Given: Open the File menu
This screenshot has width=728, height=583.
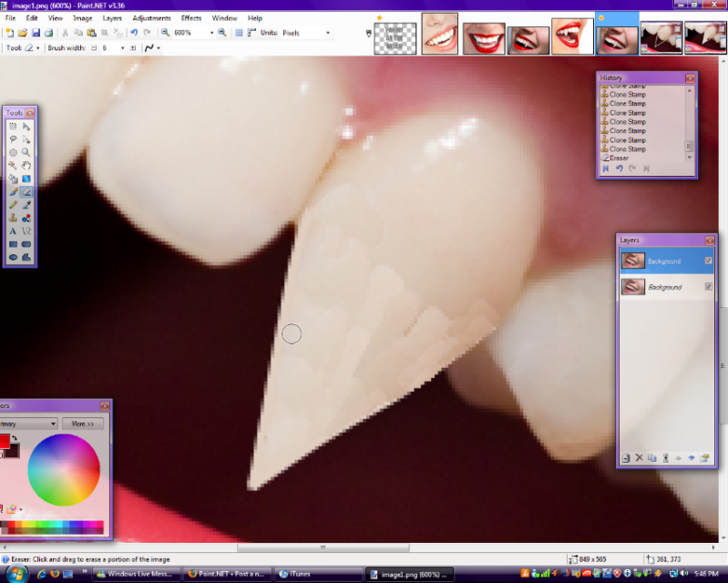Looking at the screenshot, I should [10, 18].
